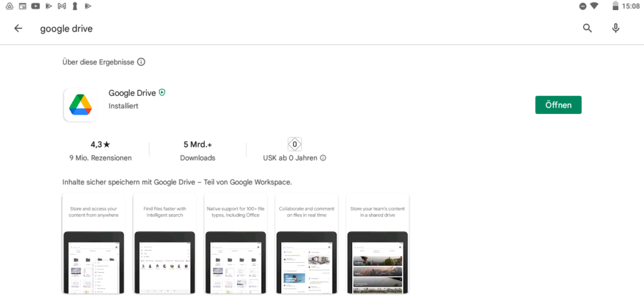
Task: Tap the 15:08 clock in status bar
Action: (x=630, y=6)
